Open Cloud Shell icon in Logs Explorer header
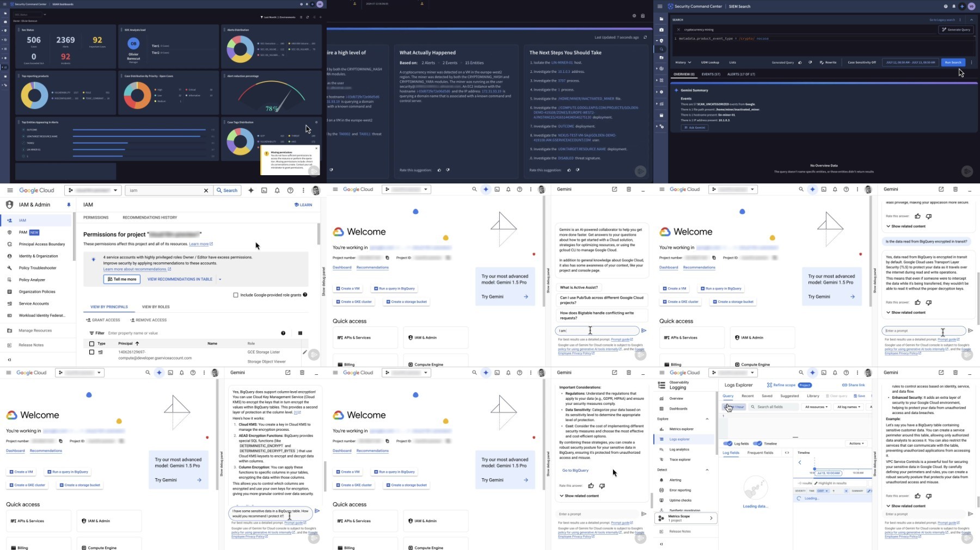 click(x=824, y=373)
